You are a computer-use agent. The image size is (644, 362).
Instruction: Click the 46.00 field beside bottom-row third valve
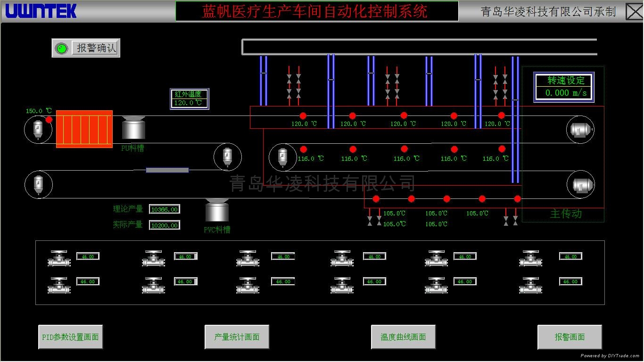[283, 281]
